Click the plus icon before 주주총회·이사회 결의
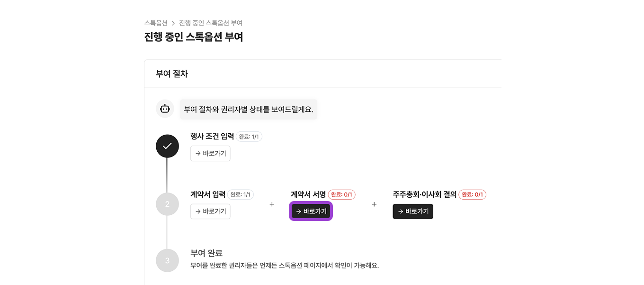 click(374, 204)
